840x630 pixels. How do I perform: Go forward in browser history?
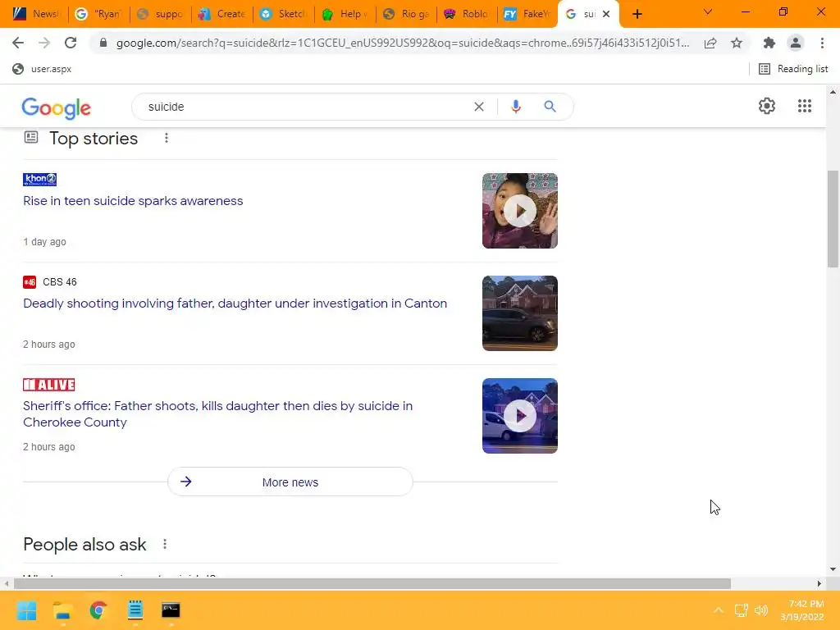(44, 43)
